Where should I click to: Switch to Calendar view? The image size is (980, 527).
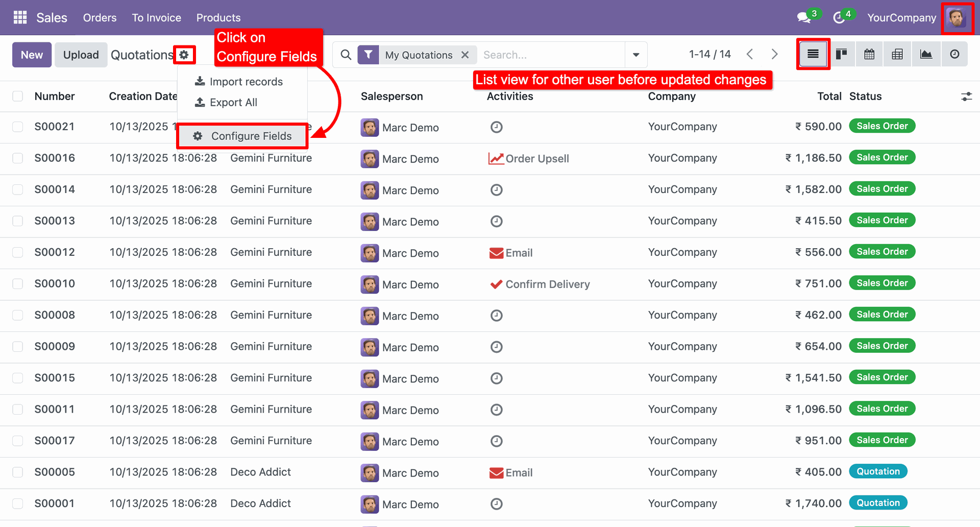[869, 54]
